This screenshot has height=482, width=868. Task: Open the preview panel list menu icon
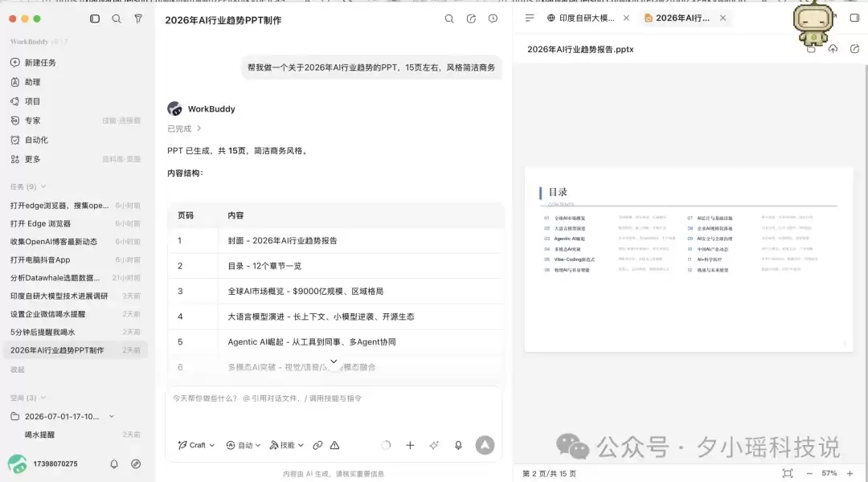[x=530, y=18]
